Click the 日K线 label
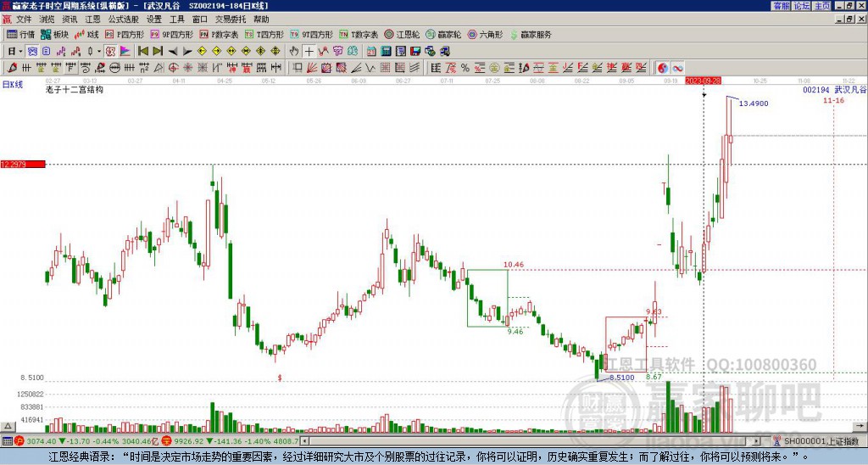The image size is (868, 465). pos(13,85)
